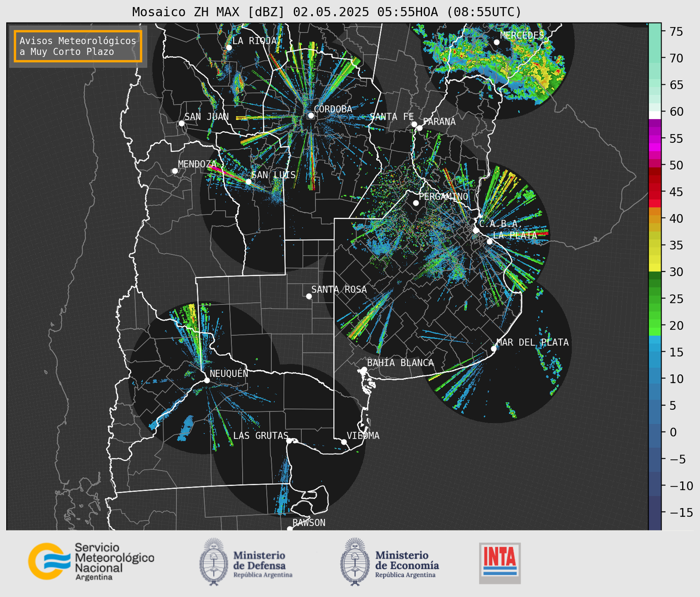Click the Avisos Meteorológicos a Muy Corto Plazo box
This screenshot has height=597, width=700.
click(78, 46)
